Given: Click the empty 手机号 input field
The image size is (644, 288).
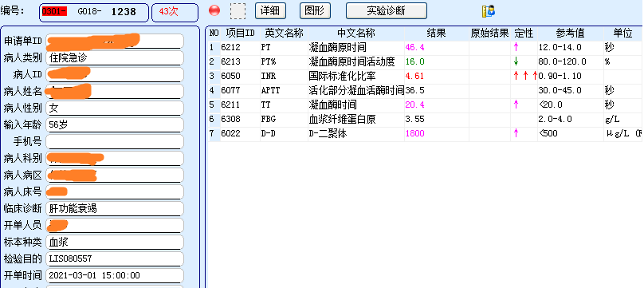Looking at the screenshot, I should (115, 142).
